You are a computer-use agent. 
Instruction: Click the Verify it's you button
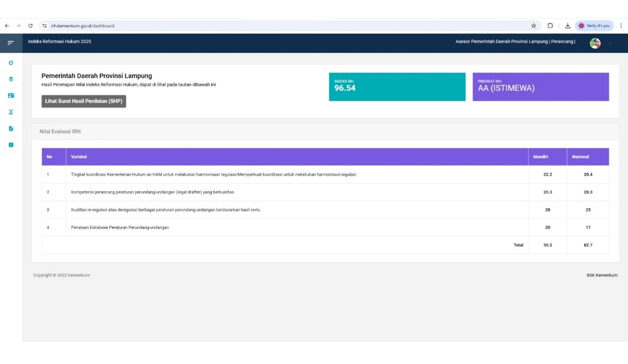coord(594,26)
